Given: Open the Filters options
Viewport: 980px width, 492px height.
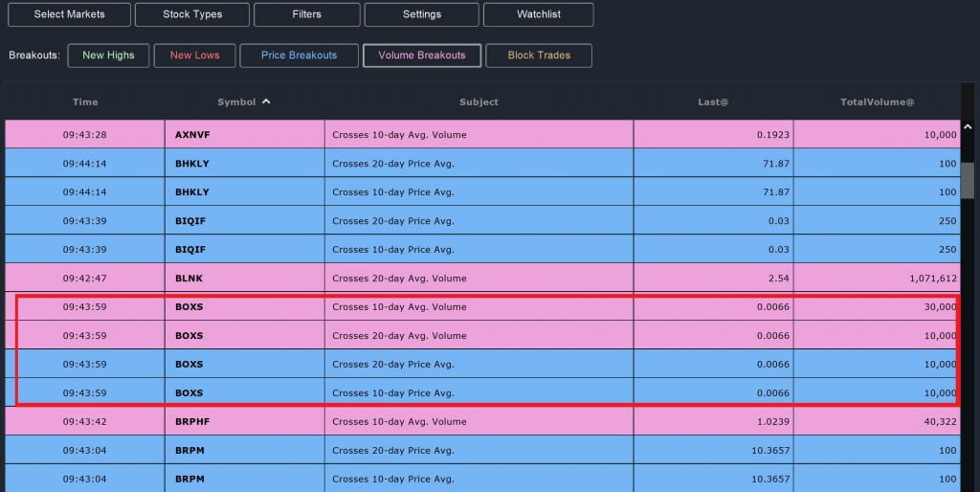Looking at the screenshot, I should coord(306,14).
